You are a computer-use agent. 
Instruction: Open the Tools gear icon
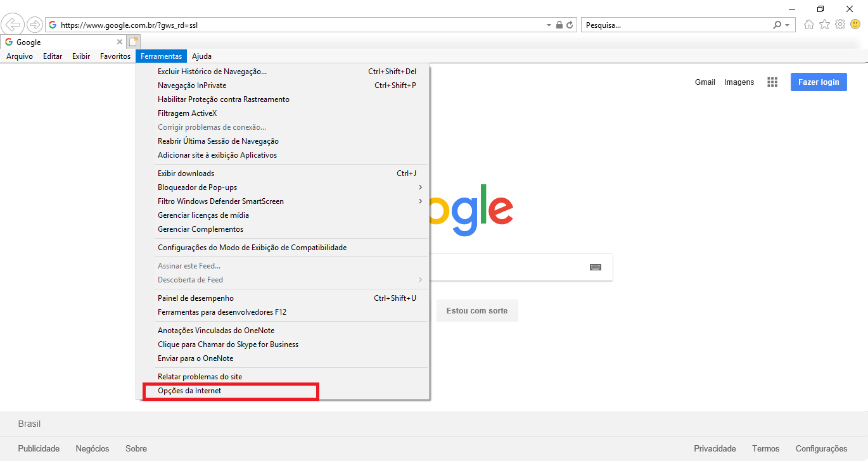(x=840, y=25)
